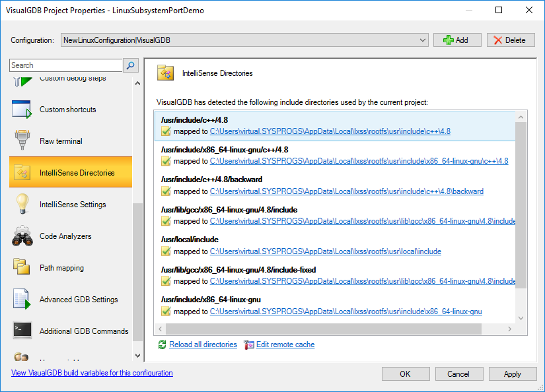
Task: Click sidebar scroll up arrow
Action: click(137, 83)
